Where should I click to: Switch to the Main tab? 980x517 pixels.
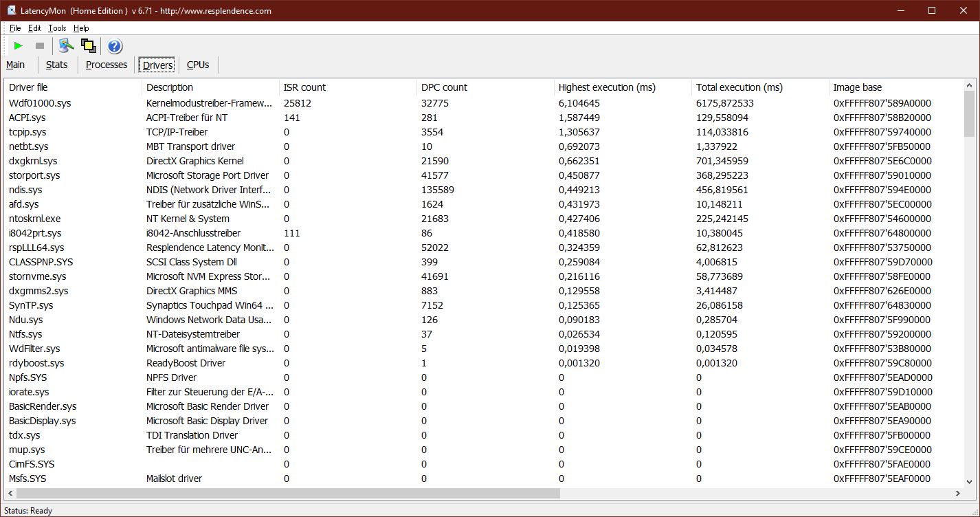click(16, 65)
